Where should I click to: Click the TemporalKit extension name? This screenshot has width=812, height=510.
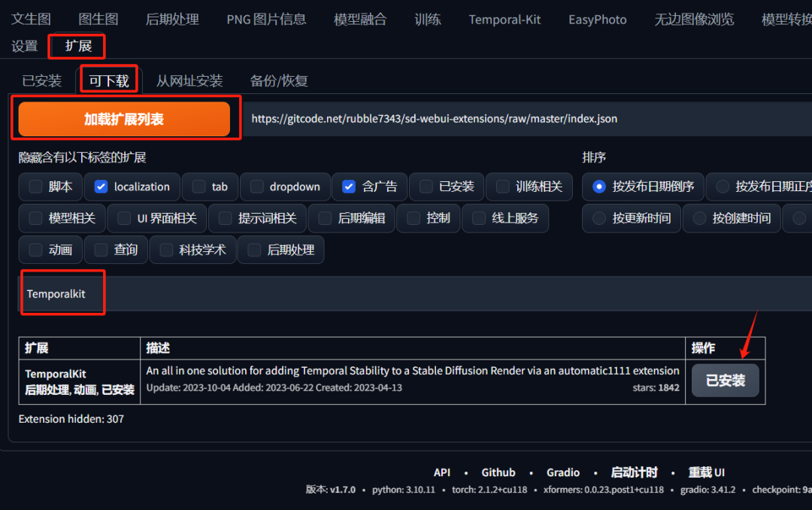tap(56, 374)
